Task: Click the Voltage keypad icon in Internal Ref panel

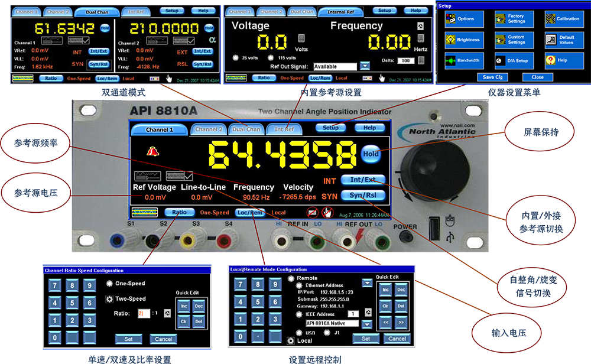Action: tap(301, 38)
